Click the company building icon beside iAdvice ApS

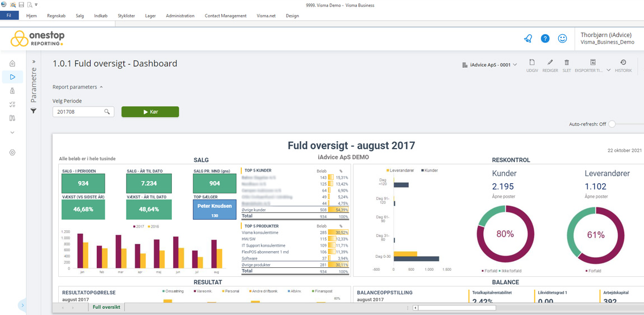465,64
